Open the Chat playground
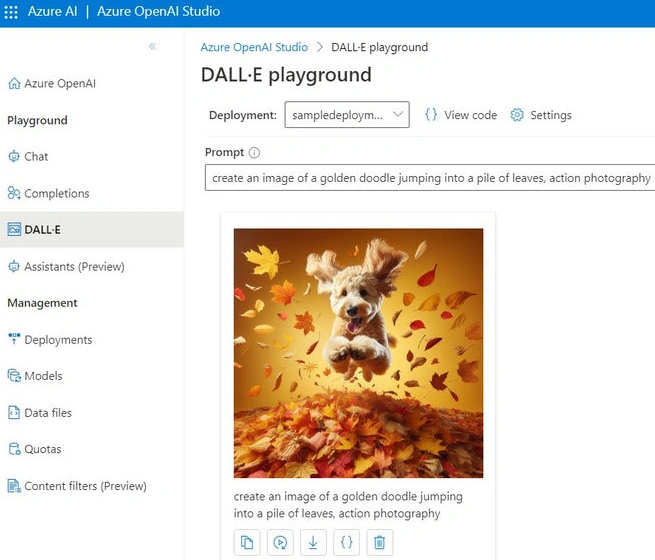This screenshot has width=655, height=560. (x=28, y=157)
